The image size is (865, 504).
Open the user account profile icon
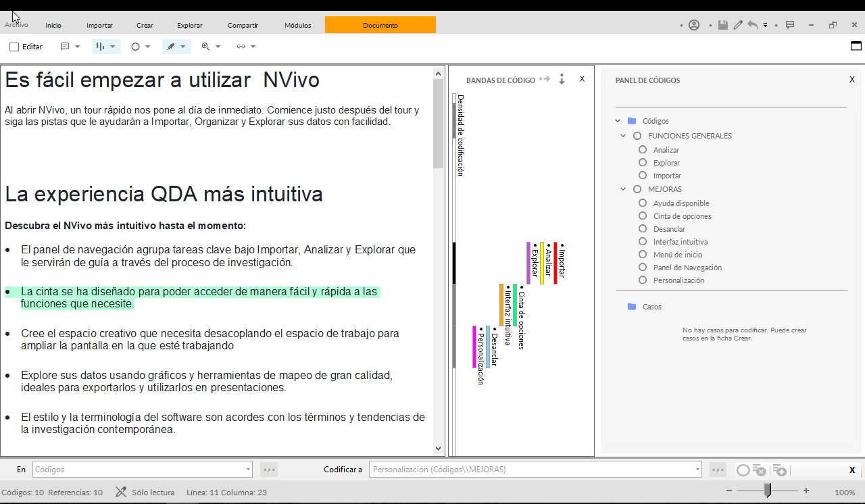(x=694, y=25)
